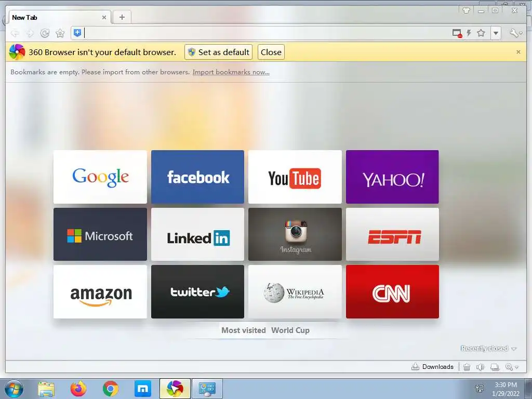The height and width of the screenshot is (399, 532).
Task: Launch Firefox from taskbar
Action: point(78,389)
